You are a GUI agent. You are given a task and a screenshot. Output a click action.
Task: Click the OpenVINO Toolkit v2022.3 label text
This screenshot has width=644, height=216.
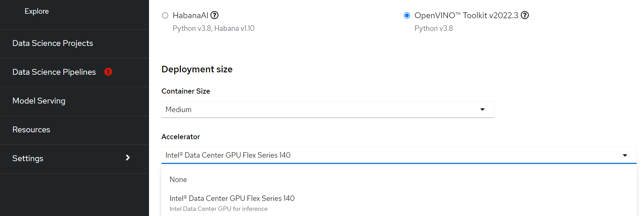coord(466,15)
